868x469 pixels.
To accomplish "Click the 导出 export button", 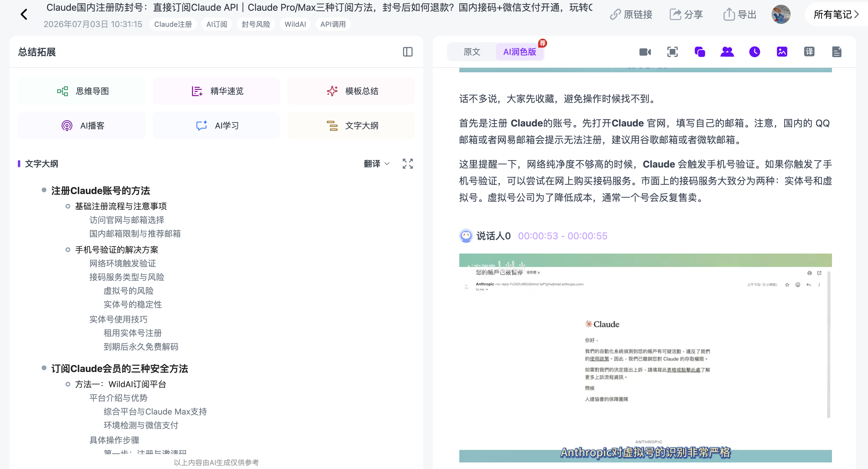I will click(740, 15).
